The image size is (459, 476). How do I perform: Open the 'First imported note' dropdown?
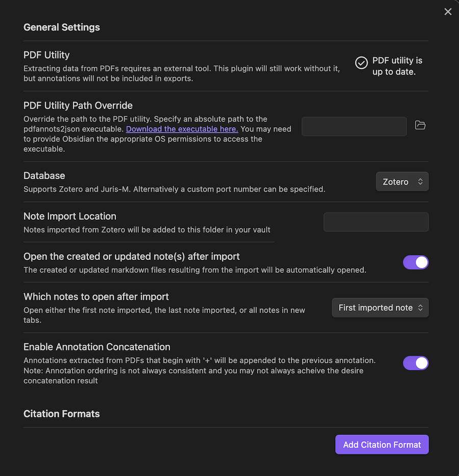(x=380, y=308)
